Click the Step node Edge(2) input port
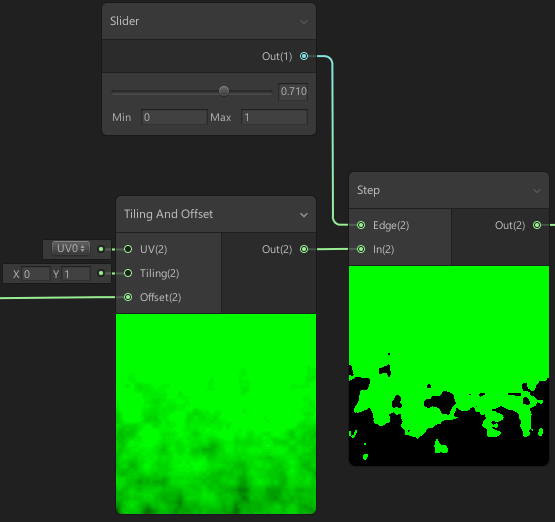555x522 pixels. click(x=361, y=225)
